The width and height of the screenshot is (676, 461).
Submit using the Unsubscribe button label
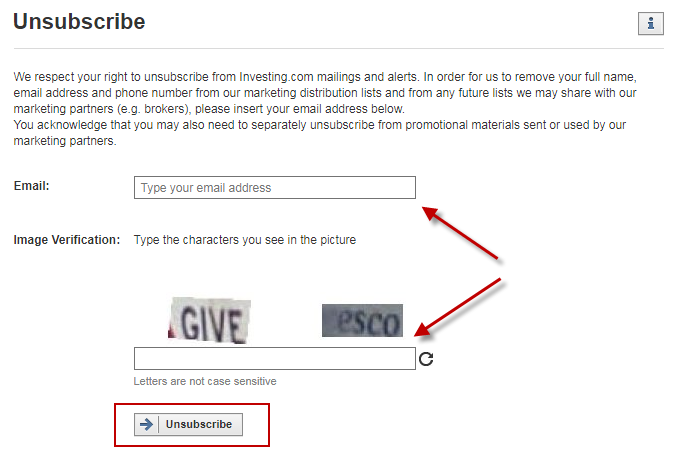click(x=199, y=424)
